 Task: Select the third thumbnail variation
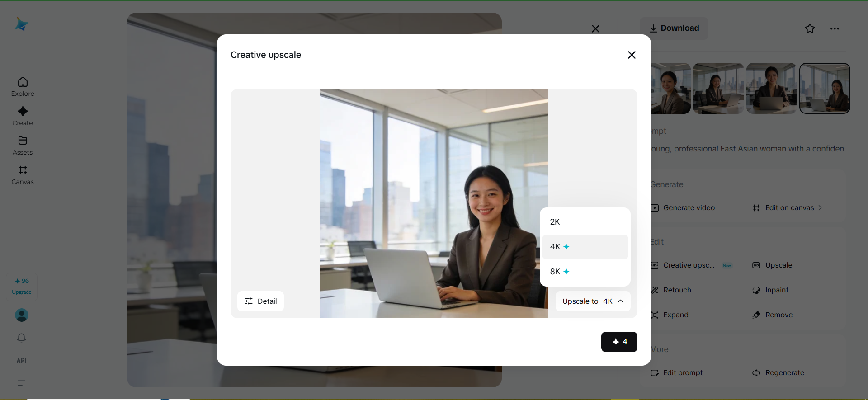coord(772,88)
